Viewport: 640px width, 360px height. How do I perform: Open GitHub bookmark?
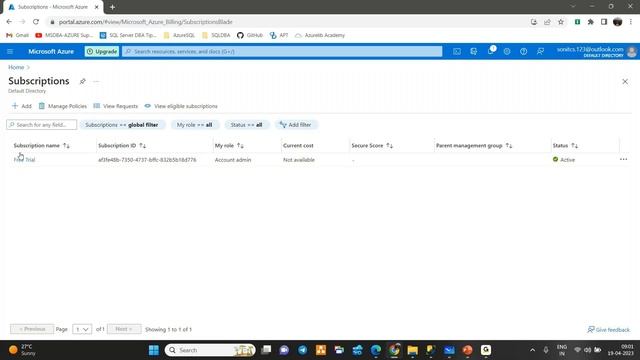[x=250, y=35]
